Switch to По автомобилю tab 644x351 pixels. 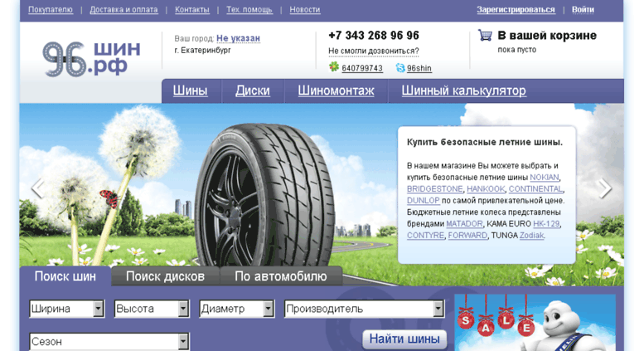pos(281,276)
